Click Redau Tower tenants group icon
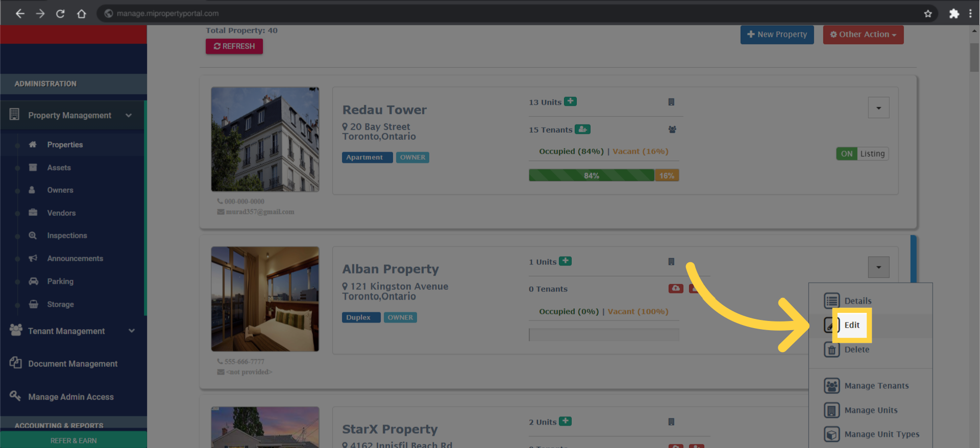Screen dimensions: 980x448 672,130
